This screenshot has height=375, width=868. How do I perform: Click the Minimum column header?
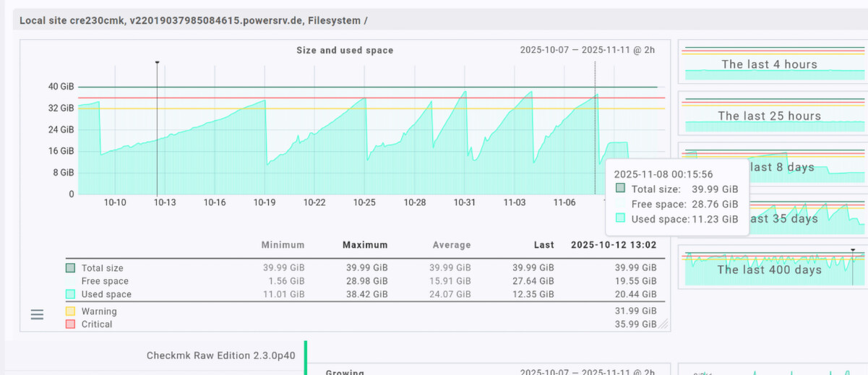point(283,245)
